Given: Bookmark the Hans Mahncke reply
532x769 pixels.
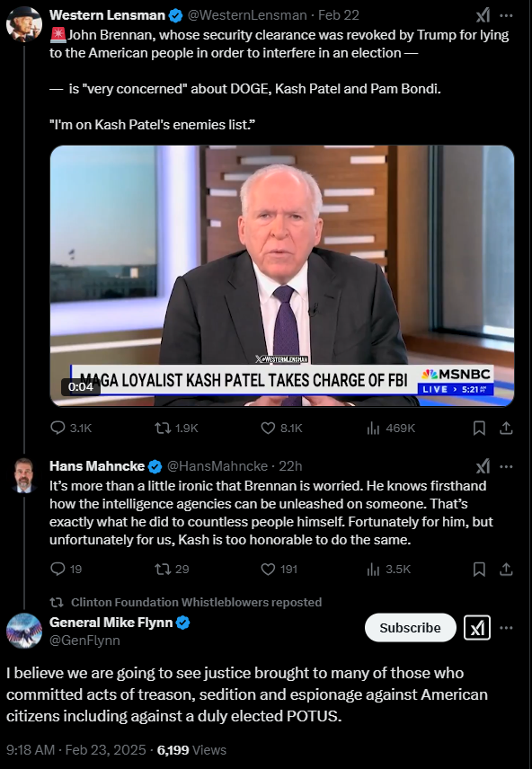Looking at the screenshot, I should 479,569.
